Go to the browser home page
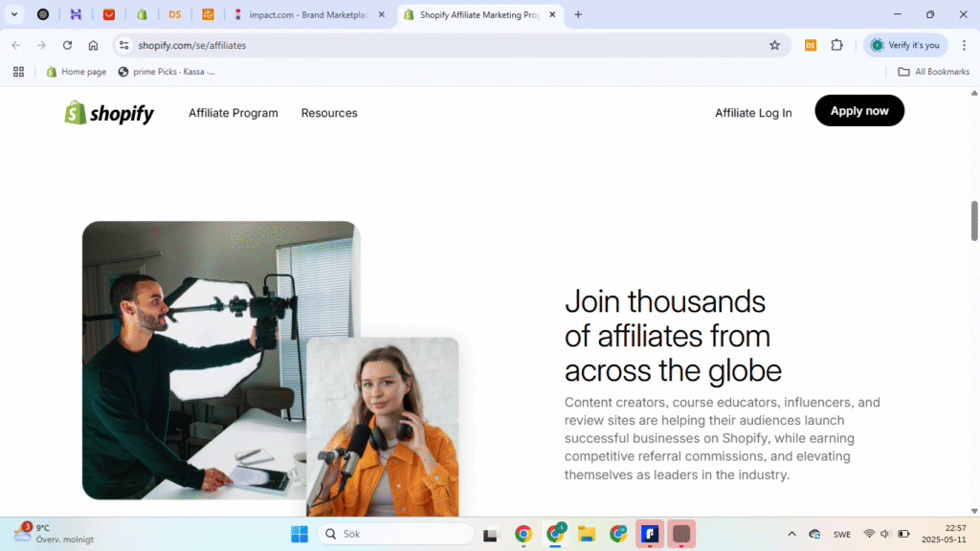Image resolution: width=980 pixels, height=551 pixels. [x=93, y=45]
